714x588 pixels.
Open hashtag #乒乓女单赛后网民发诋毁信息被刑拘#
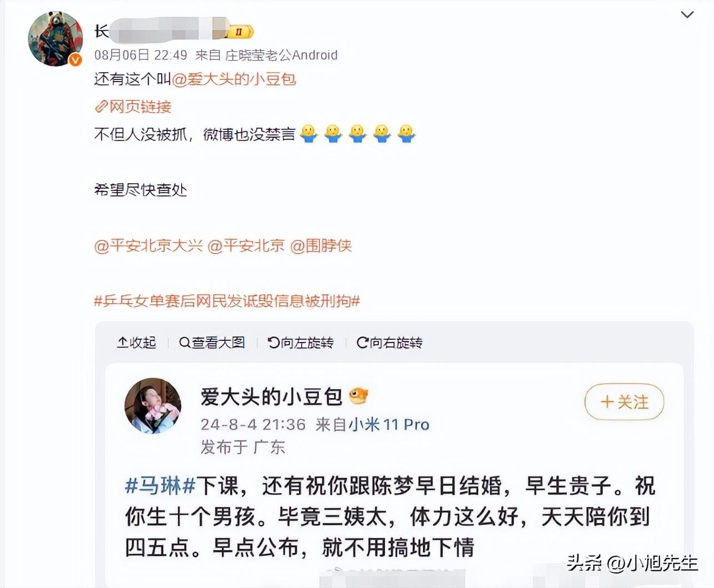click(x=227, y=301)
